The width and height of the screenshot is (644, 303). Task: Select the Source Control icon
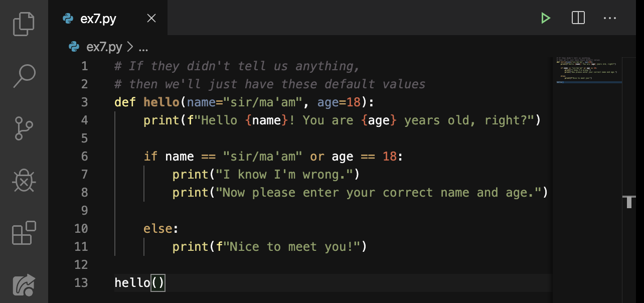(24, 128)
